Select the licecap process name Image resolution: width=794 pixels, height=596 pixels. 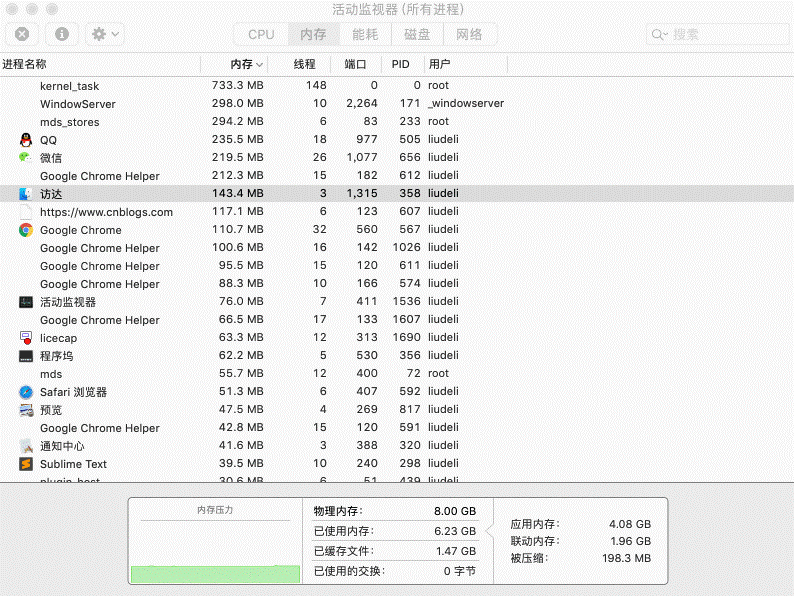point(59,338)
